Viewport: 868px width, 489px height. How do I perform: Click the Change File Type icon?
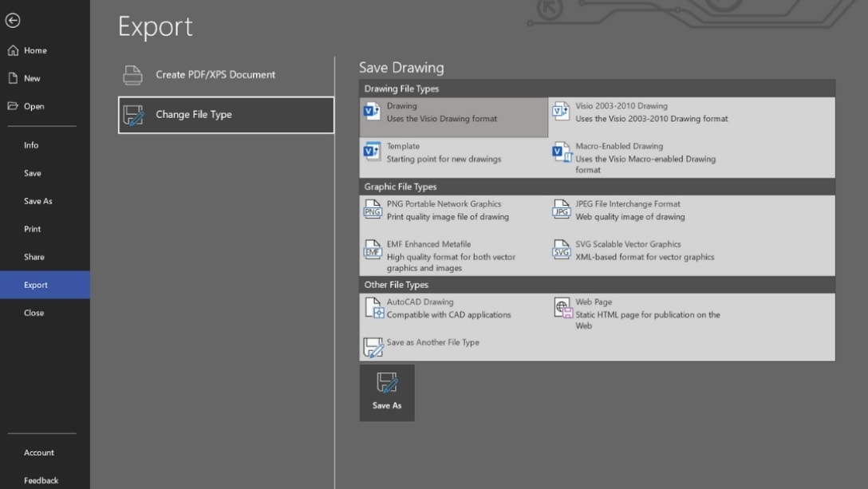pos(133,115)
